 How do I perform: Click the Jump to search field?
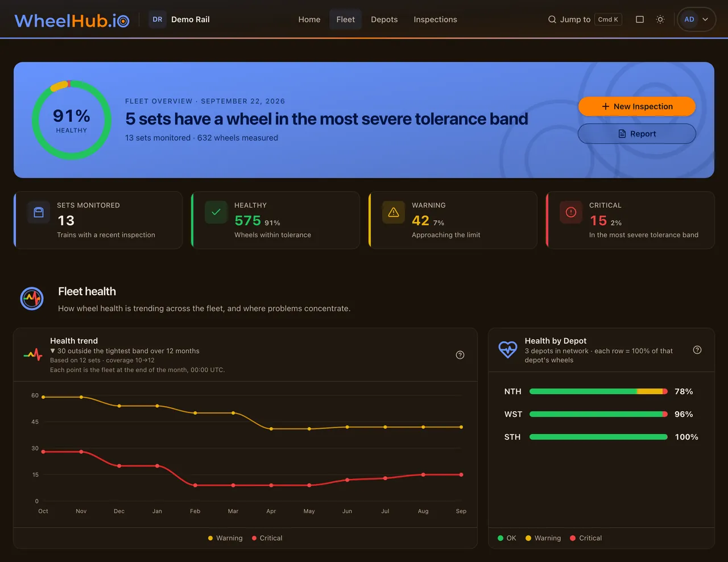tap(585, 19)
